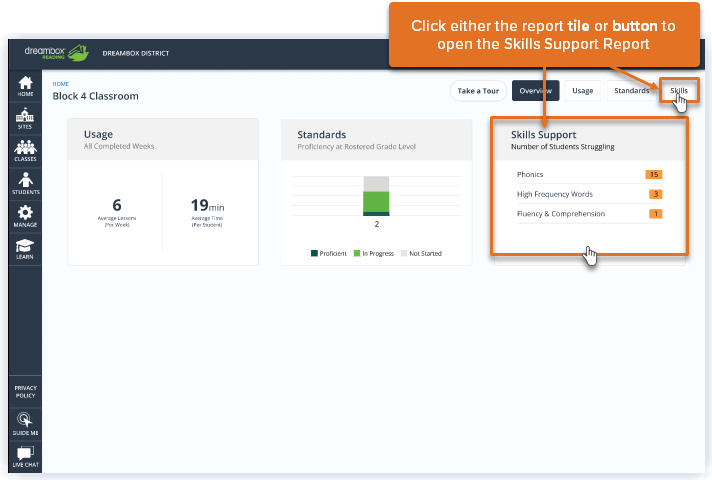Switch to the Usage tab

click(583, 91)
